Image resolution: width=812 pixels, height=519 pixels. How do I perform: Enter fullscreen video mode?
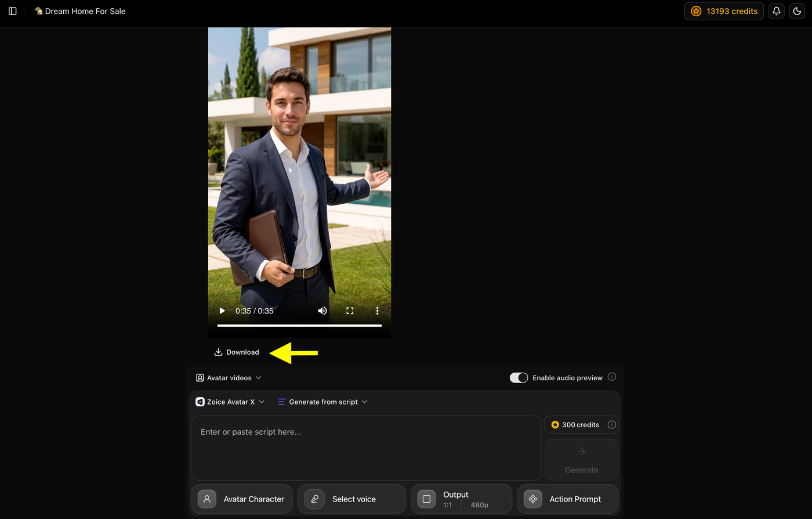[350, 311]
